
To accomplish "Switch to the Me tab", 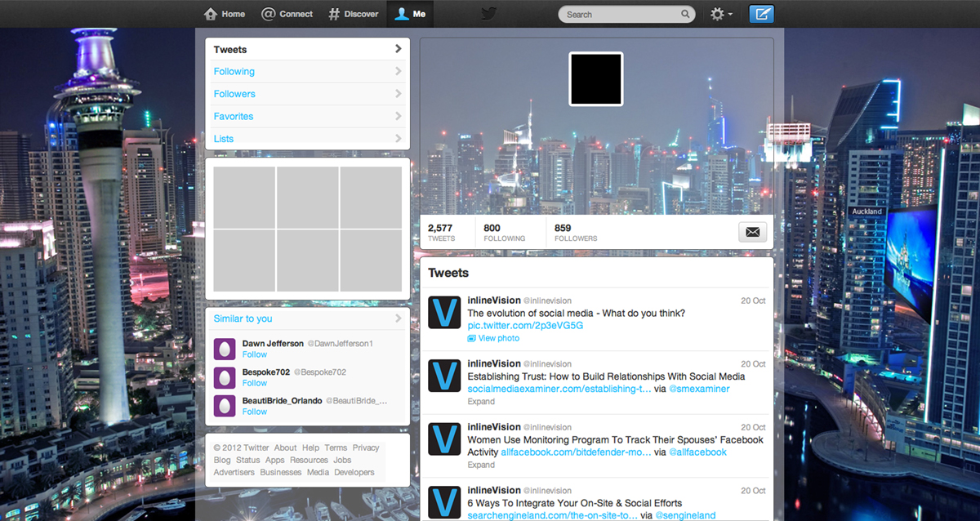I will [410, 13].
